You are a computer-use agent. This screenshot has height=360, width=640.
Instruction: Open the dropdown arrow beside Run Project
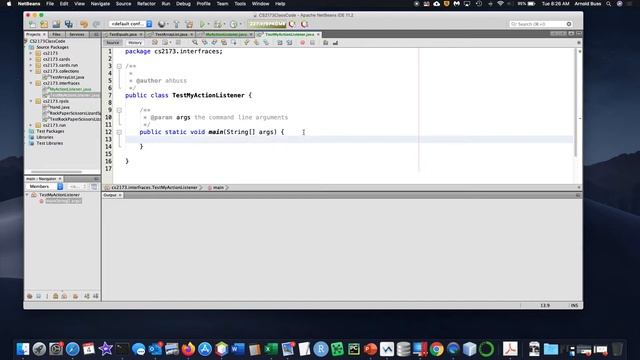tap(209, 24)
